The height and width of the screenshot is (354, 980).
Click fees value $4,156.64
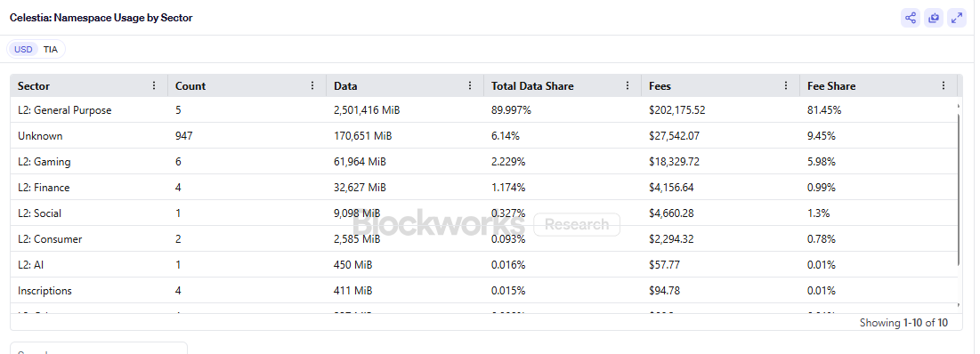pyautogui.click(x=671, y=188)
